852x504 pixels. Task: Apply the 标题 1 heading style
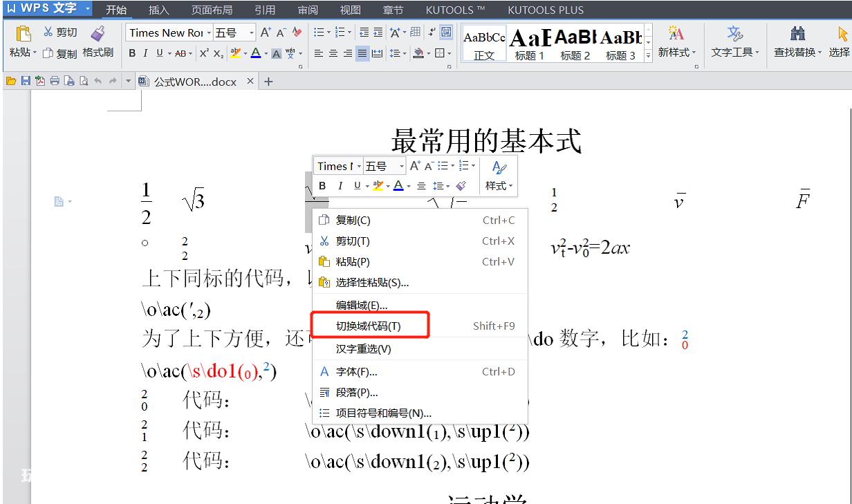530,45
